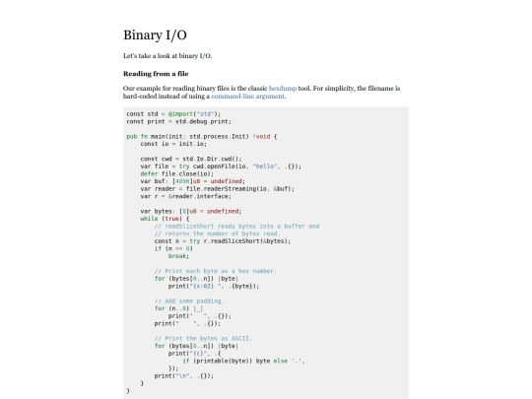Click the 'while (true) {' line
Screen dimensions: 532x399
(165, 219)
